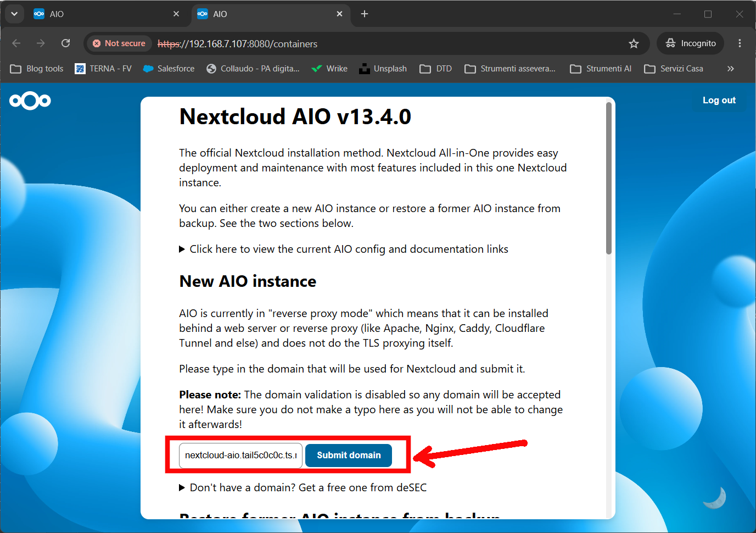Go back to previous page
756x533 pixels.
click(x=16, y=43)
